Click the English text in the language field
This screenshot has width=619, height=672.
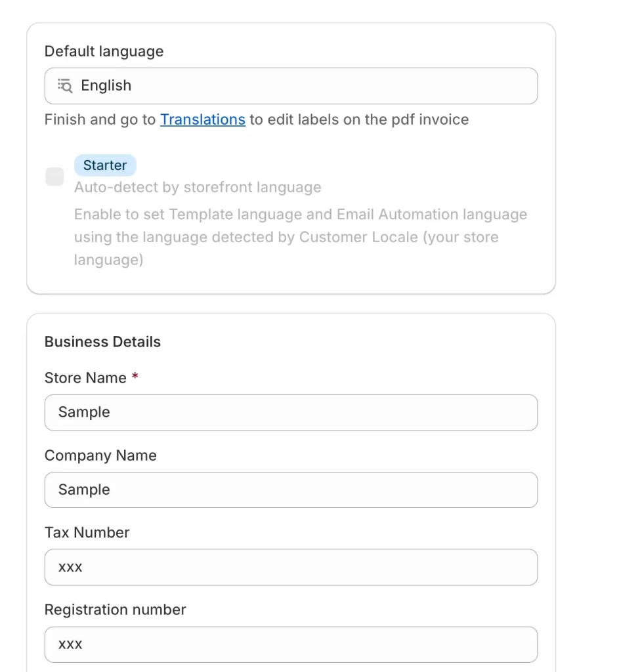pyautogui.click(x=106, y=85)
